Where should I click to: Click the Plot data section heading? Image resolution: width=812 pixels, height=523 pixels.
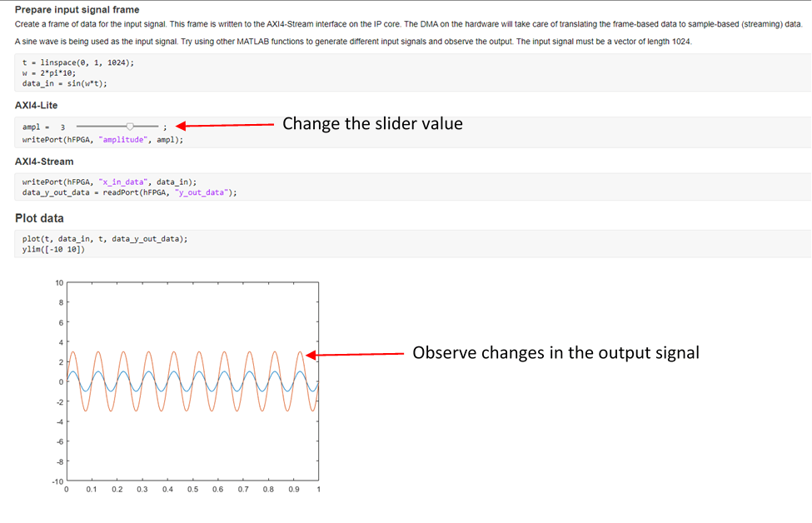tap(39, 218)
